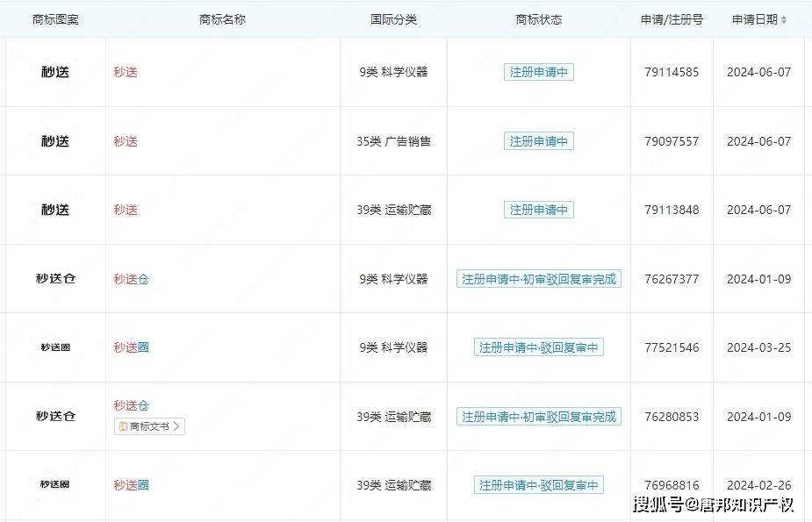Click date 2024-06-07 in row 79097557
This screenshot has height=522, width=812.
tap(758, 141)
